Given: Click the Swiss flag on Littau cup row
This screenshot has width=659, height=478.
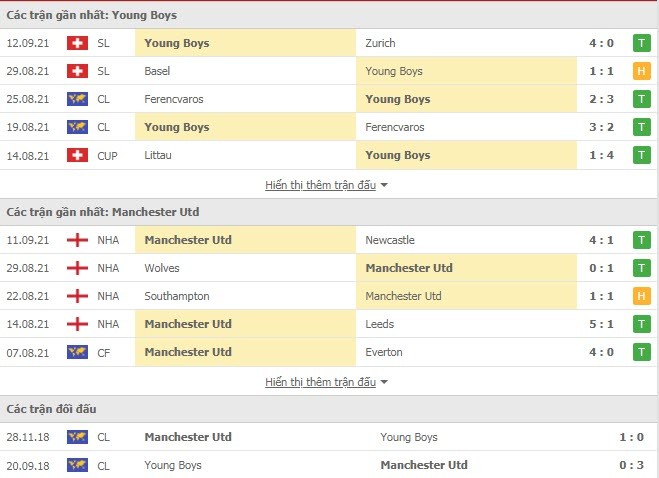Looking at the screenshot, I should coord(77,155).
